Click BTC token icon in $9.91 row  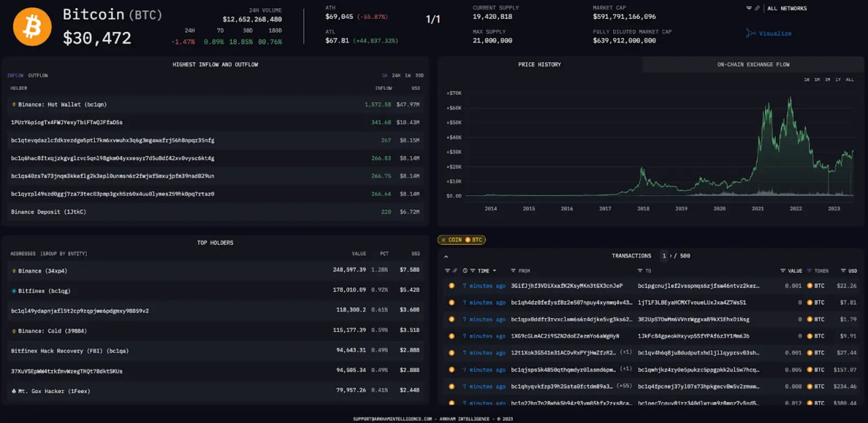pyautogui.click(x=810, y=336)
